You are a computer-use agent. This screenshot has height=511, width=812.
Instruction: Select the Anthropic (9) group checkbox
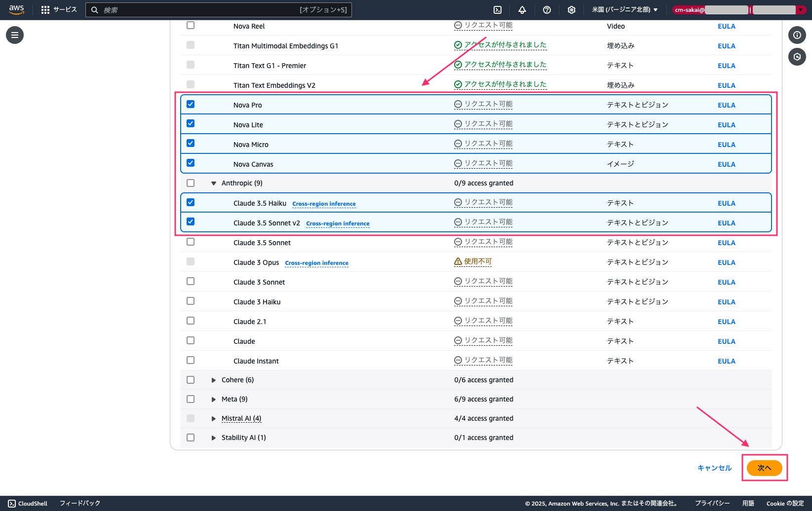point(191,183)
